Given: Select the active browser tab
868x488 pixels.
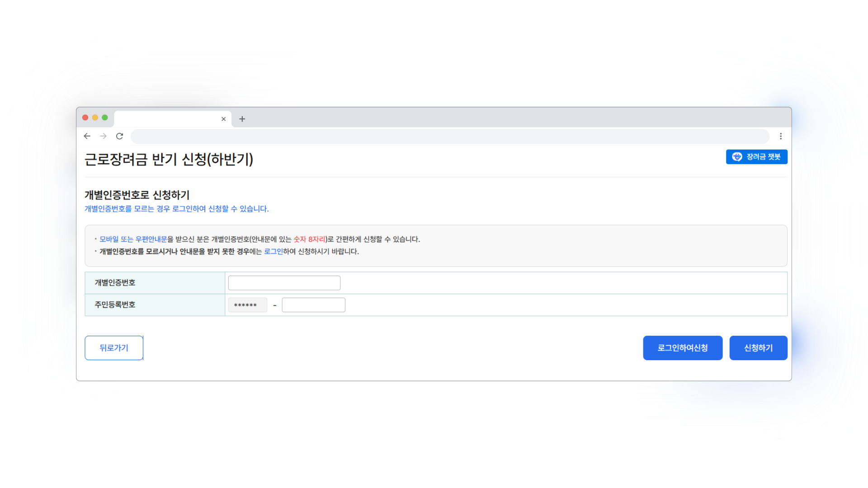Looking at the screenshot, I should coord(167,119).
